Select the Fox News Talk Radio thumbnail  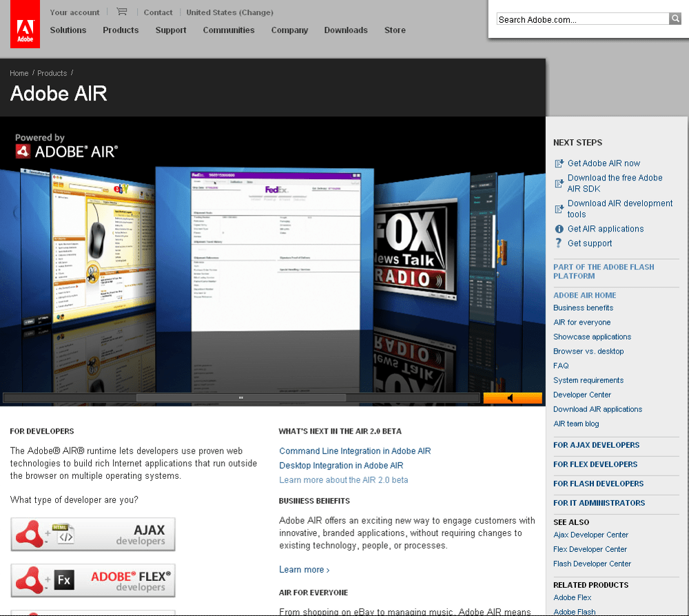pyautogui.click(x=415, y=250)
